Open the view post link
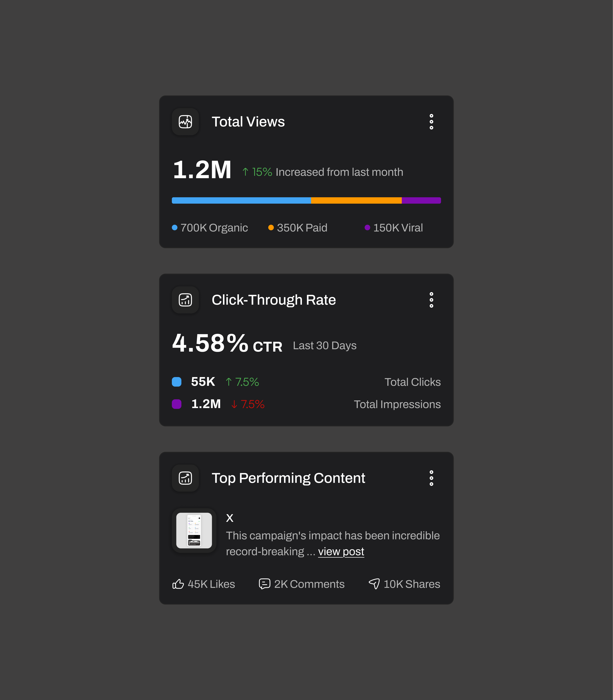 tap(341, 552)
